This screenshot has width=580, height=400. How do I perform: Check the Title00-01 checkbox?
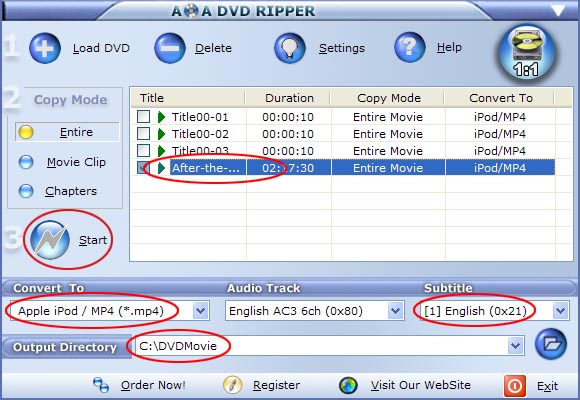[144, 117]
